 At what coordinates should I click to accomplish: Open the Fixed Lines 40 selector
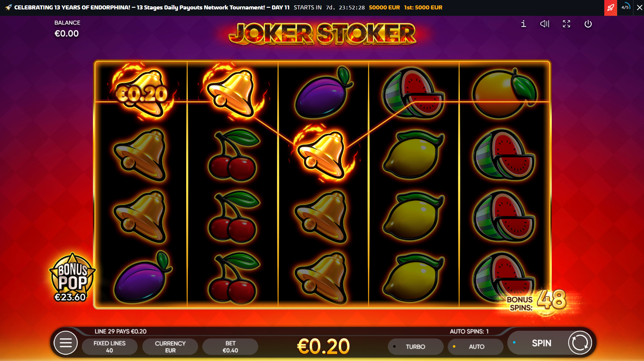pos(109,347)
